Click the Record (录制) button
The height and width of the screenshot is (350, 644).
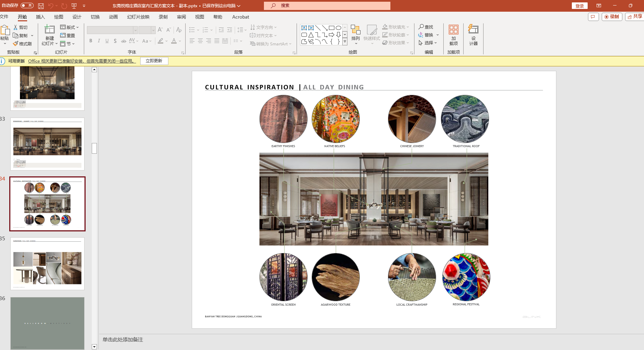tap(612, 17)
